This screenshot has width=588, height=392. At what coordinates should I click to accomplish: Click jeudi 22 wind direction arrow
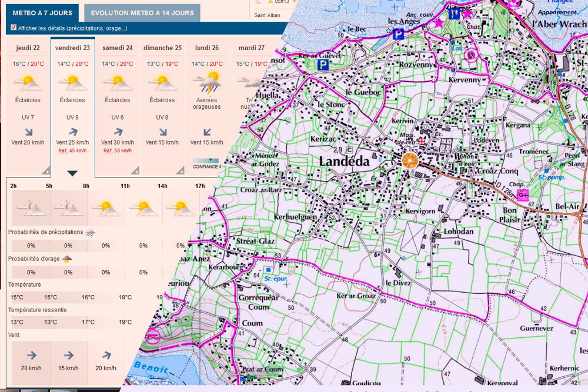(x=28, y=132)
